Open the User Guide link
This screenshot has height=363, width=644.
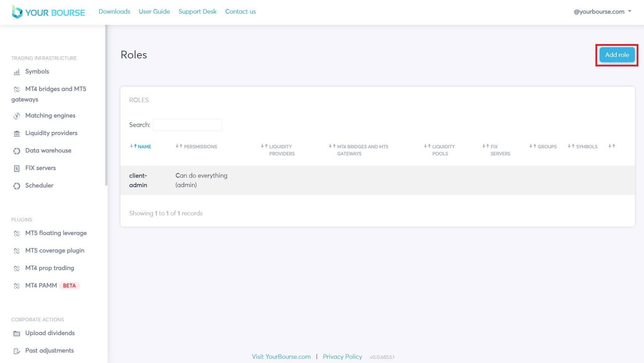click(154, 12)
